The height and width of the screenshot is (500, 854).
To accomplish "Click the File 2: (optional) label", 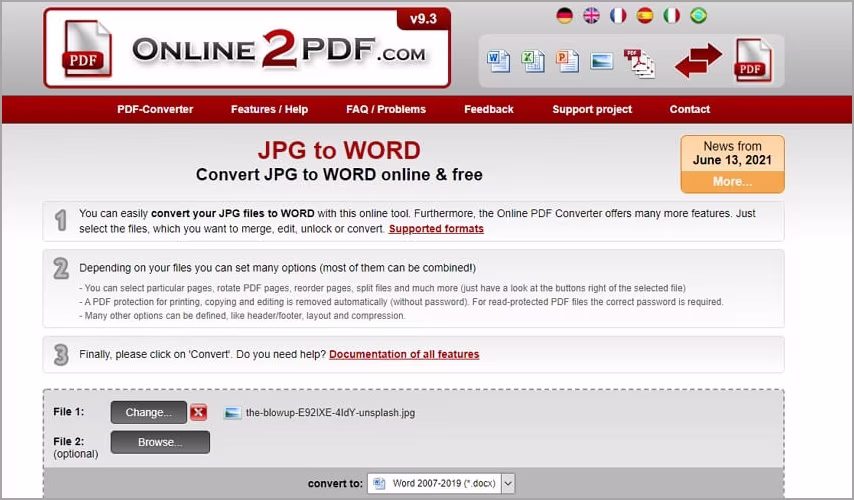I will (76, 447).
